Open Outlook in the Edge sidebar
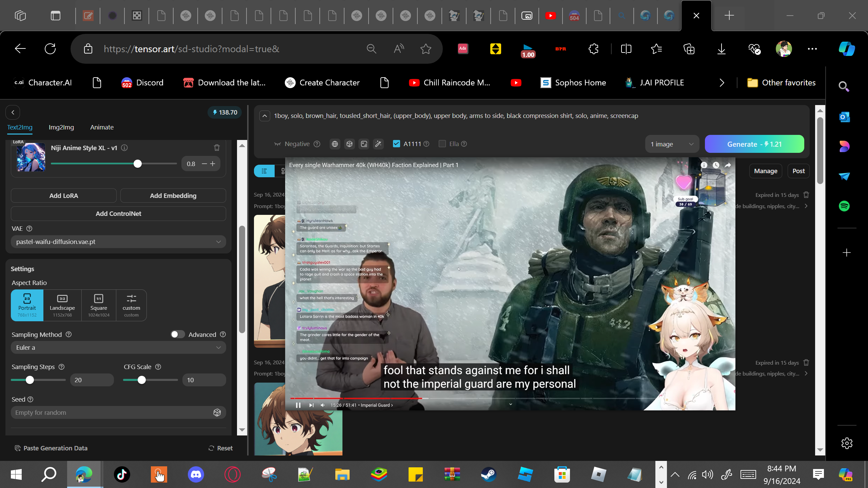 pyautogui.click(x=844, y=117)
